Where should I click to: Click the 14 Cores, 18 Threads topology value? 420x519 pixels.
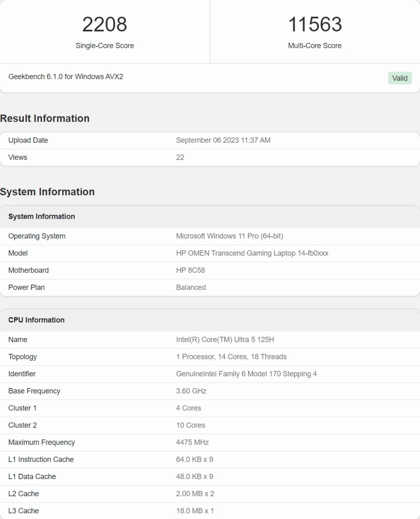click(x=231, y=357)
